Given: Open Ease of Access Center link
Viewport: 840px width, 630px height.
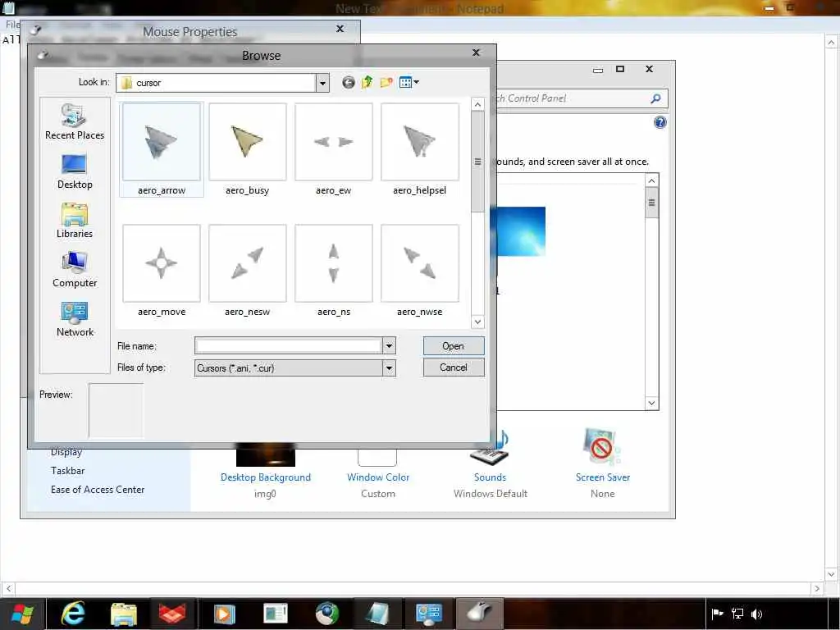Looking at the screenshot, I should (98, 490).
